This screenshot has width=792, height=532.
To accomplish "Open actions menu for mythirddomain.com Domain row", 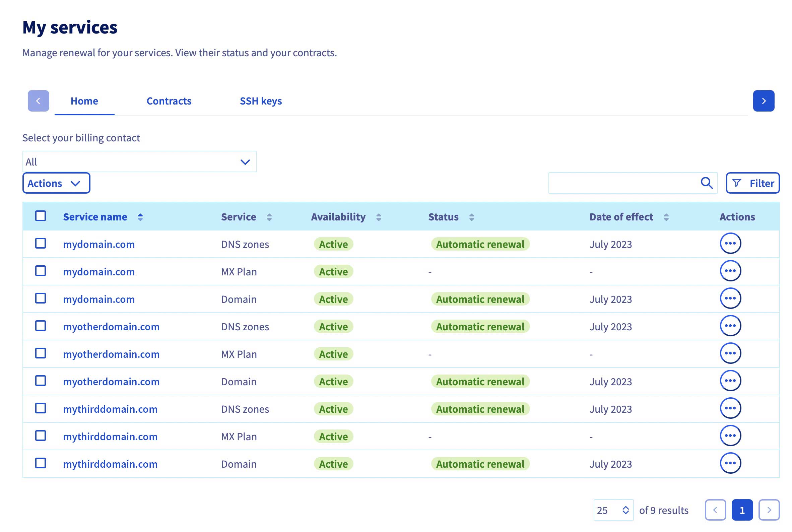I will tap(730, 463).
